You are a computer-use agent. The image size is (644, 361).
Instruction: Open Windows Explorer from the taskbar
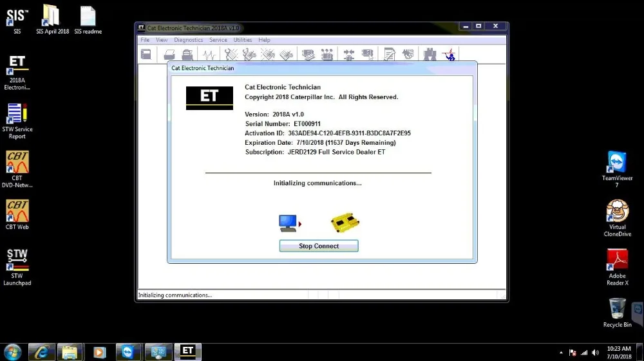(70, 352)
